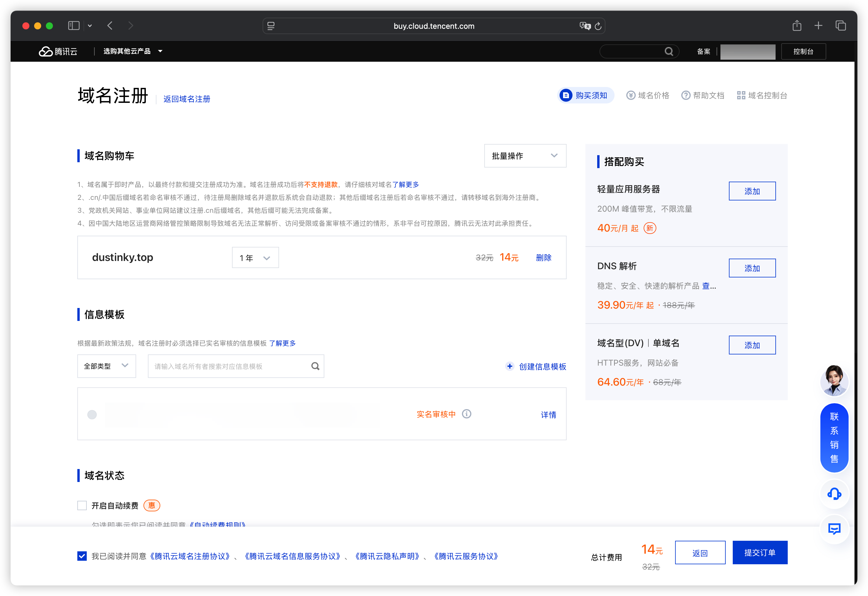Click the Tencent Cloud logo
The image size is (868, 596).
click(x=58, y=51)
